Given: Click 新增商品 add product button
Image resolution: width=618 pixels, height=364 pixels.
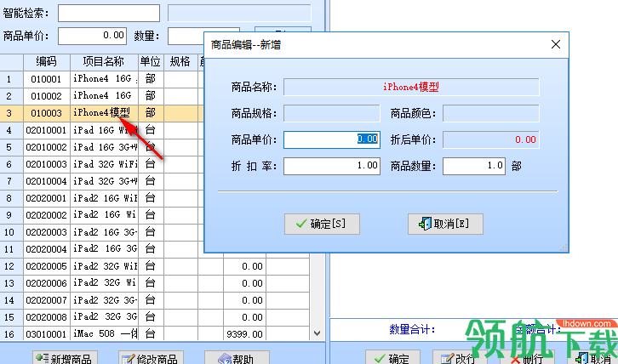Looking at the screenshot, I should 65,358.
